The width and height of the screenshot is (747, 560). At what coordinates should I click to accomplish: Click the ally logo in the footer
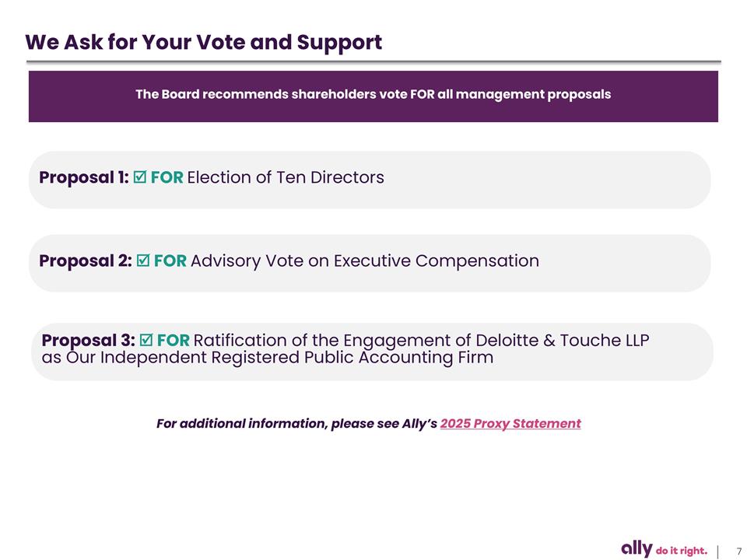637,549
